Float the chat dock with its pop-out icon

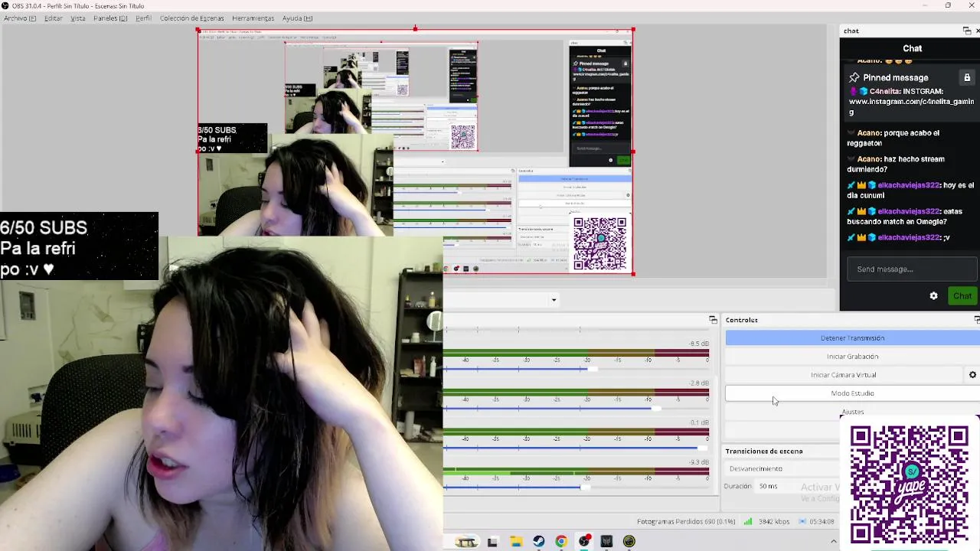[x=967, y=31]
